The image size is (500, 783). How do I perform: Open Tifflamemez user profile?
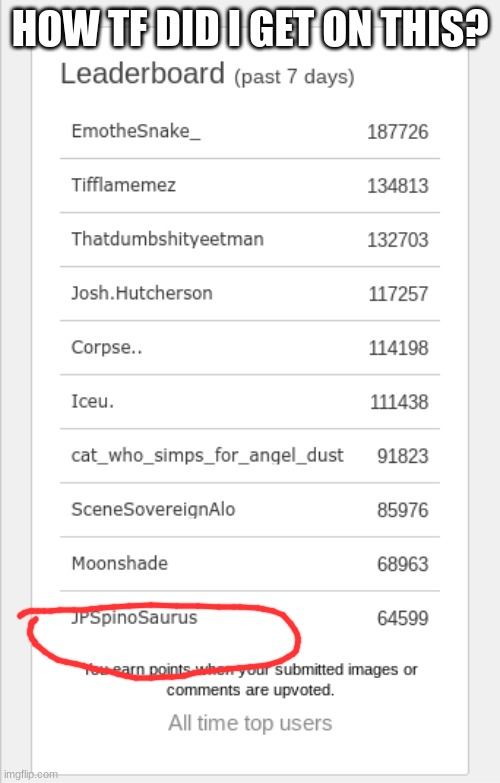click(123, 185)
